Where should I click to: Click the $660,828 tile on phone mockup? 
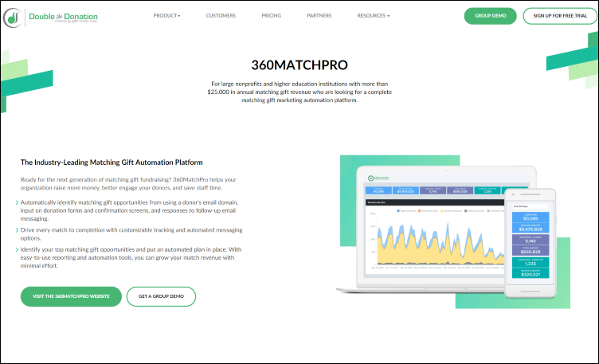(530, 250)
